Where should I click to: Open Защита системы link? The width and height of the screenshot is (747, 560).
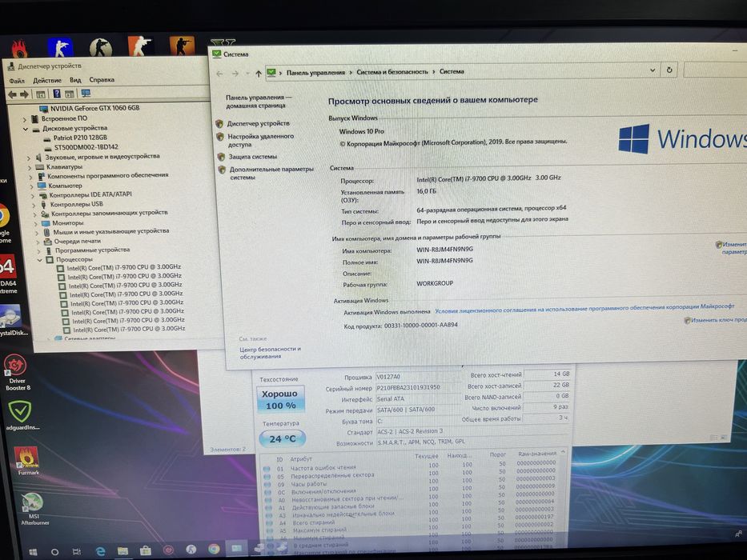252,157
